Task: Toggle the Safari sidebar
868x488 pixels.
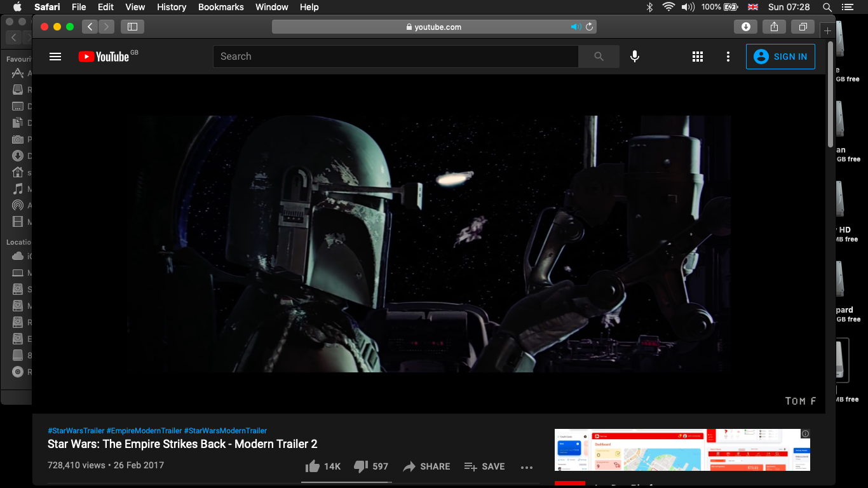Action: tap(132, 27)
